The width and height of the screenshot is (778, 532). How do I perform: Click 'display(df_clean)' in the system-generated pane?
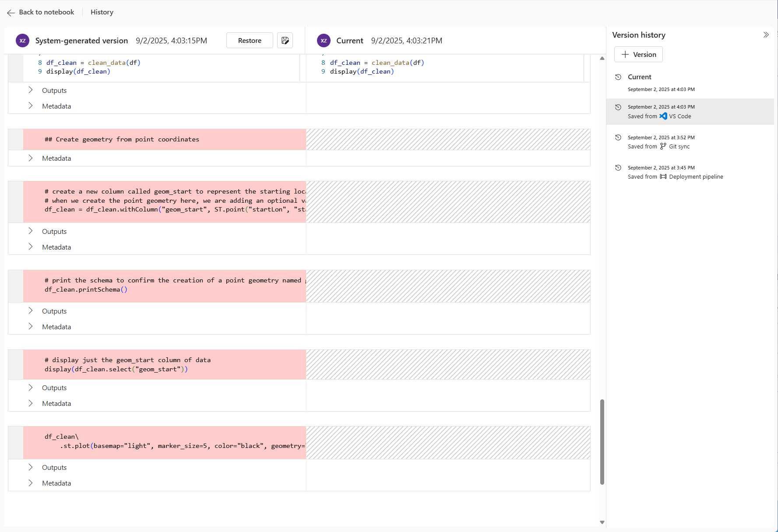coord(78,72)
